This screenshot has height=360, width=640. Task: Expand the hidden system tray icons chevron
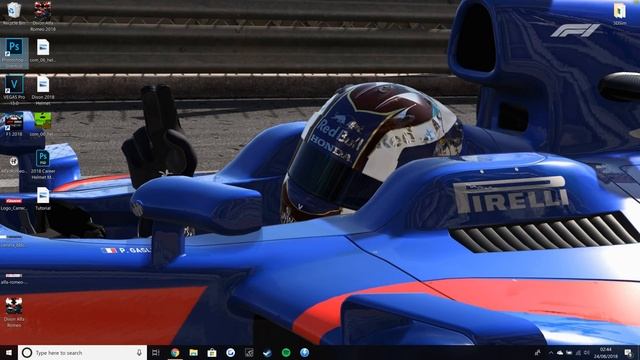pos(551,353)
